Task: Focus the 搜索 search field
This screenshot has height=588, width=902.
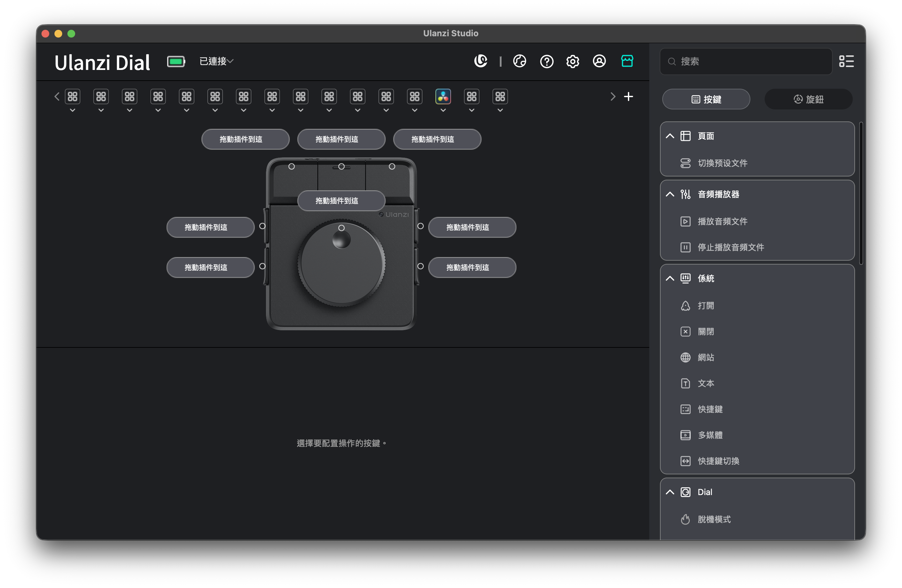Action: coord(746,62)
